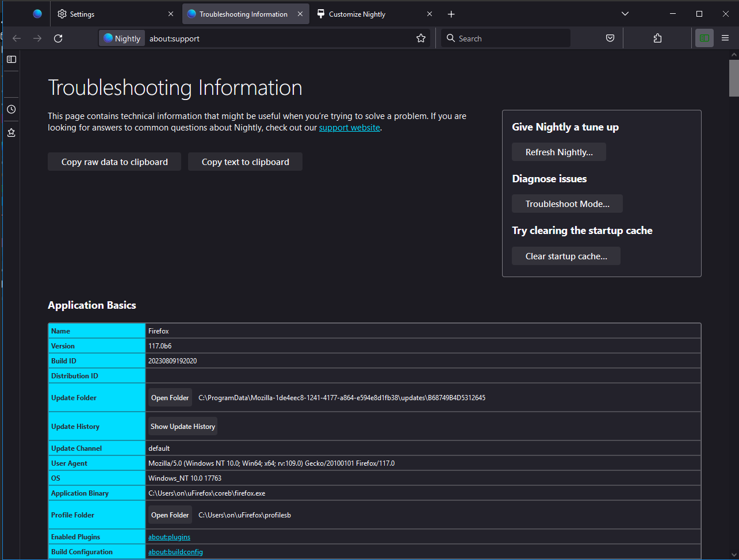Screen dimensions: 739x560
Task: Click the Profile Folder path profilesb
Action: [x=245, y=515]
